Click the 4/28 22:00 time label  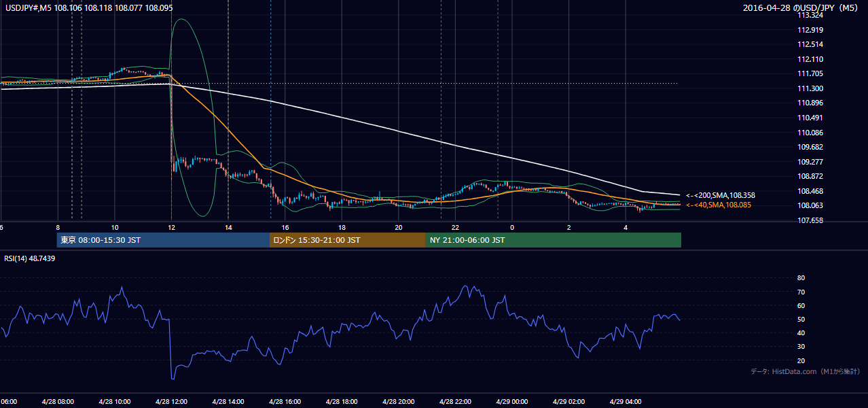(454, 401)
